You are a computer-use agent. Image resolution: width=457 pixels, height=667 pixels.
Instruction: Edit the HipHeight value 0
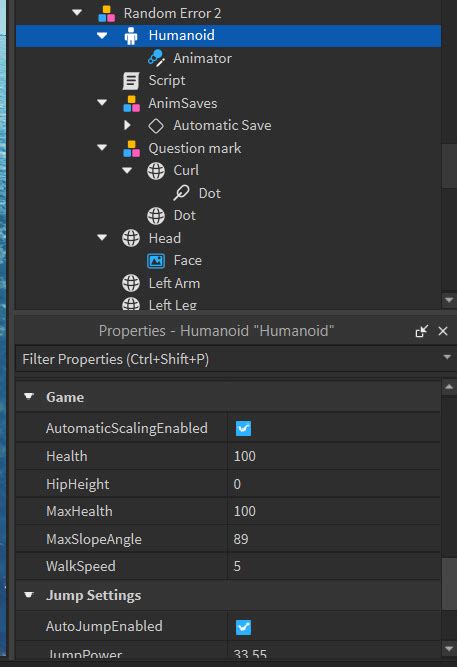[334, 484]
